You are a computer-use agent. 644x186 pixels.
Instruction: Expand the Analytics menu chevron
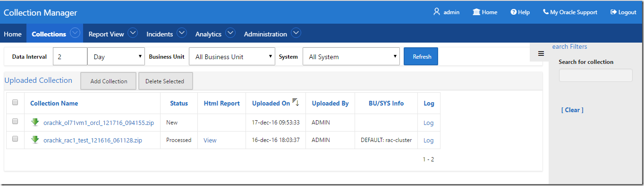coord(230,33)
